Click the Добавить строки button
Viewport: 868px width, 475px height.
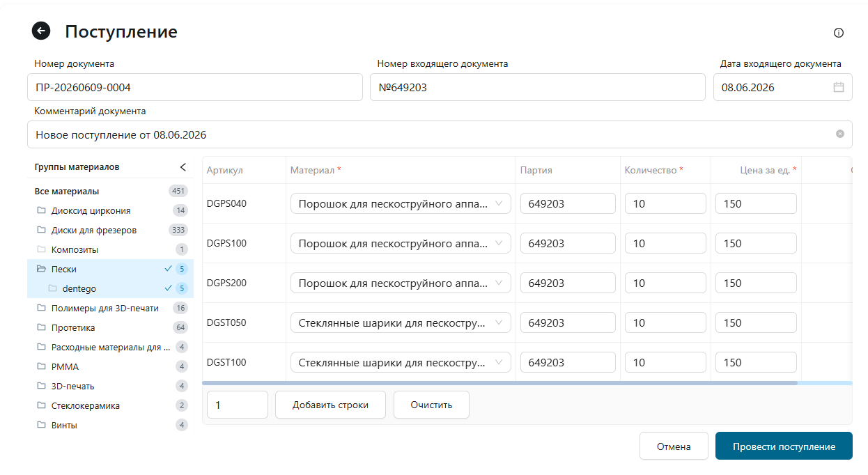[x=330, y=405]
